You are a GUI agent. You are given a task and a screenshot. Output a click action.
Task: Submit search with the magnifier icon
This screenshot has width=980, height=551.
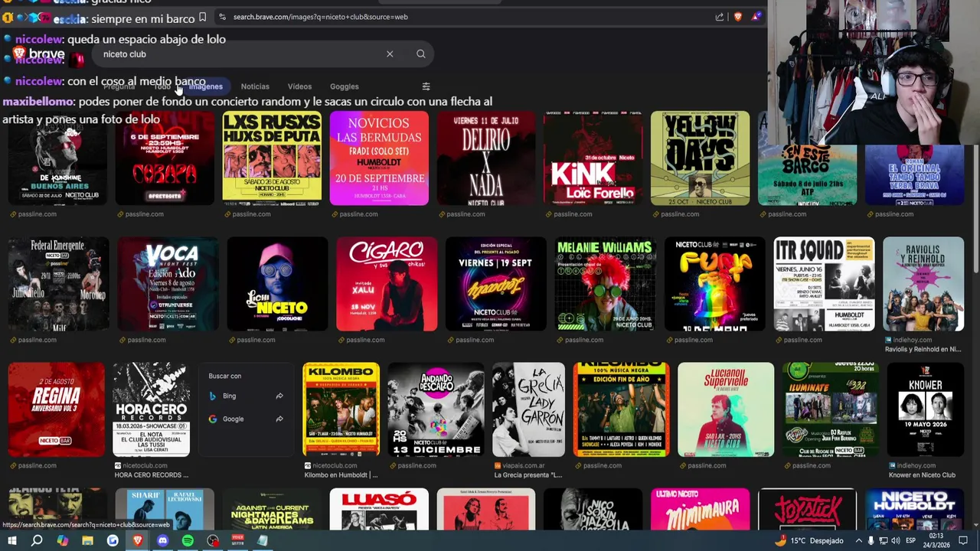click(420, 54)
